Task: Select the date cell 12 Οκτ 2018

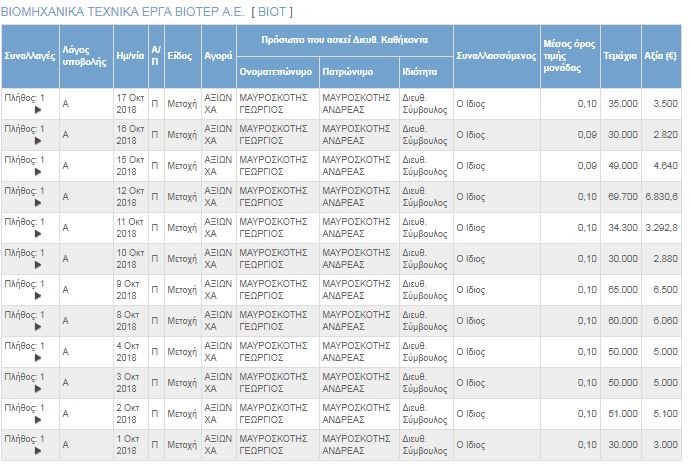Action: [130, 197]
